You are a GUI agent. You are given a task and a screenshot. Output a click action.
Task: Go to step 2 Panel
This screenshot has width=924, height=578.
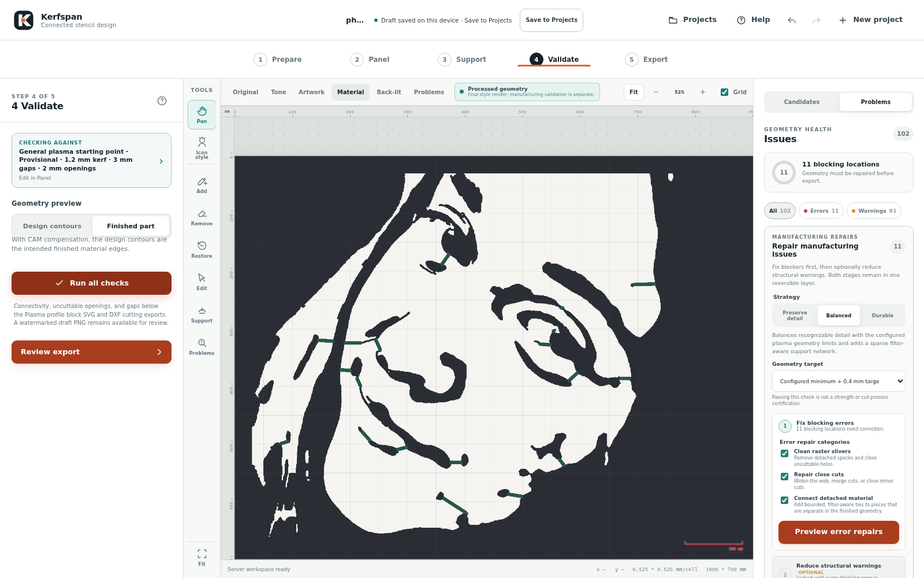(x=370, y=60)
